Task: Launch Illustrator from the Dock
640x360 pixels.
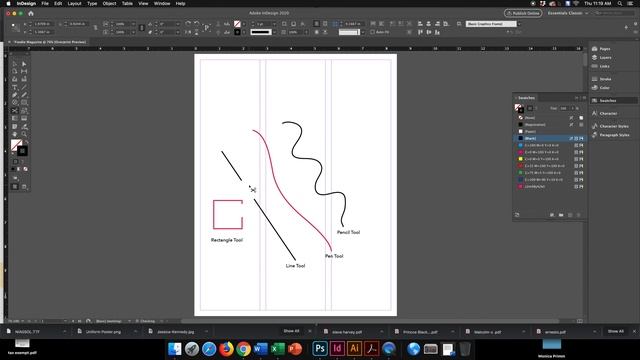Action: pyautogui.click(x=354, y=349)
